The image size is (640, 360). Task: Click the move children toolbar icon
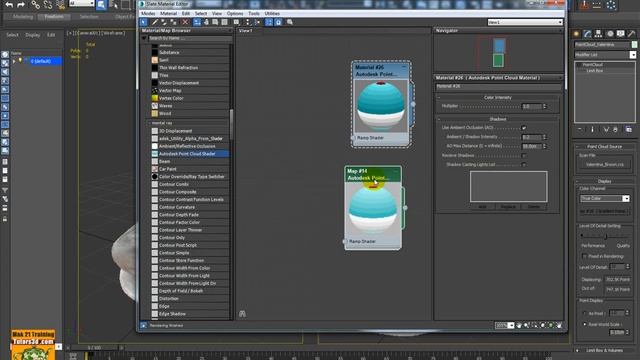click(x=197, y=22)
